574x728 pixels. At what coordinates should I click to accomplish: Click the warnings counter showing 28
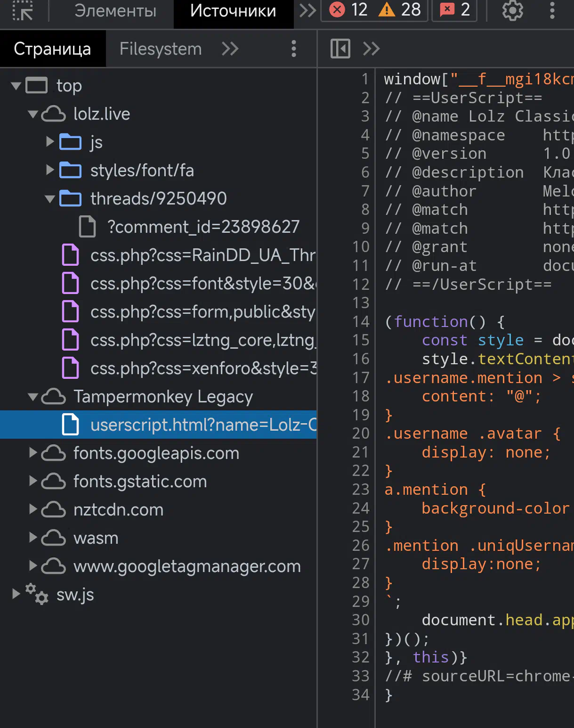(400, 10)
